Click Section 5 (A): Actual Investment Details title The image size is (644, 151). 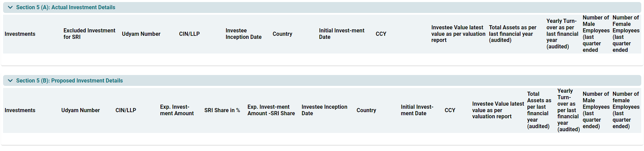click(66, 7)
